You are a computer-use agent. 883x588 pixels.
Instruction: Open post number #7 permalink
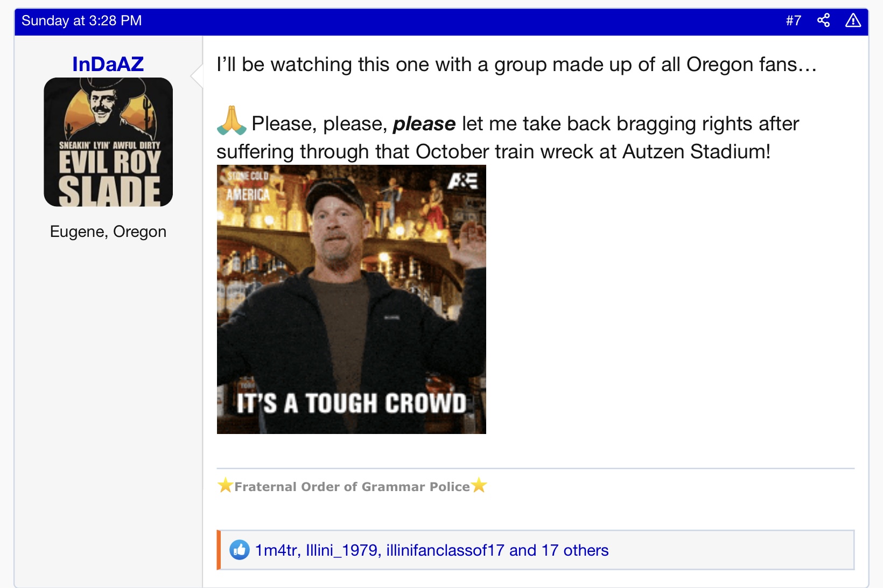(794, 20)
